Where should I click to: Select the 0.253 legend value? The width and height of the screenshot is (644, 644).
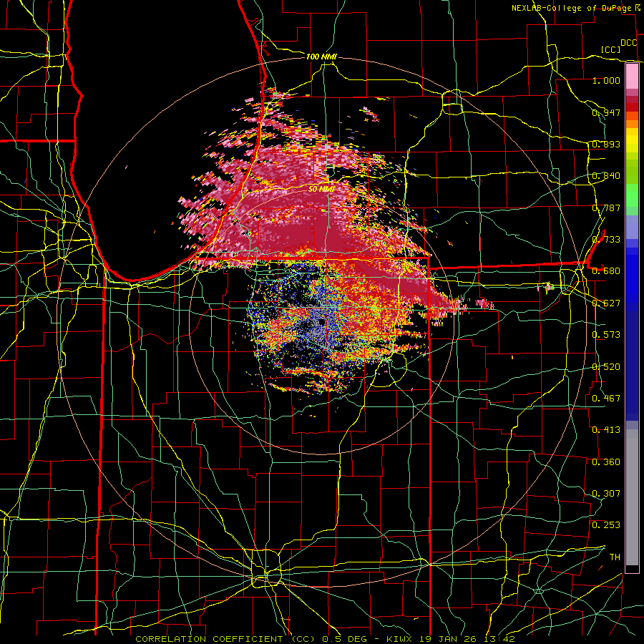coord(606,525)
